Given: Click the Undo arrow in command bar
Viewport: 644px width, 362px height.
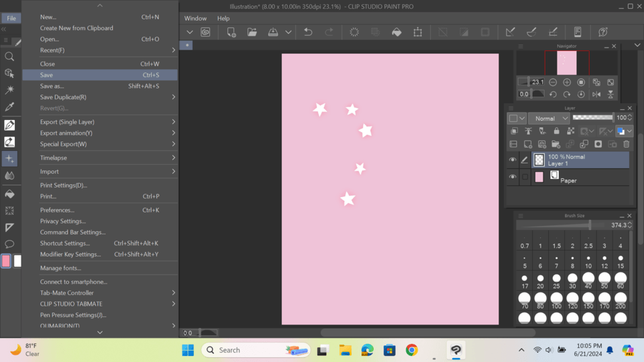Looking at the screenshot, I should tap(308, 32).
